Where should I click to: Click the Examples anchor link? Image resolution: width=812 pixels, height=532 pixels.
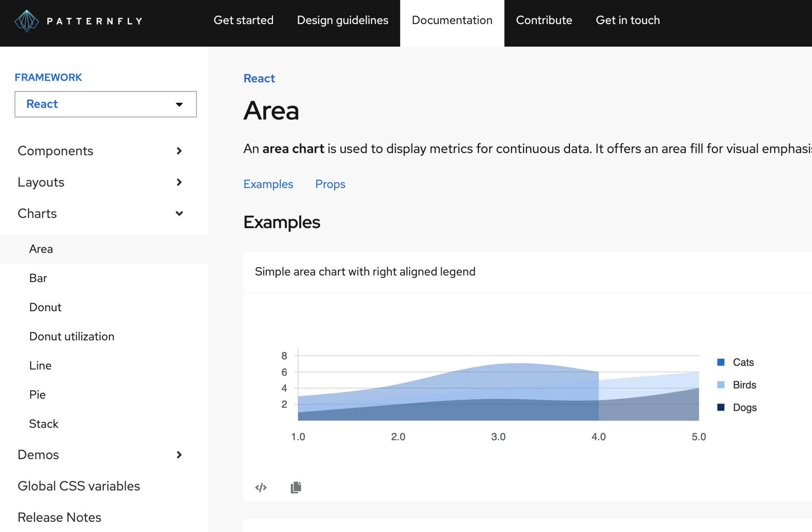(x=268, y=184)
